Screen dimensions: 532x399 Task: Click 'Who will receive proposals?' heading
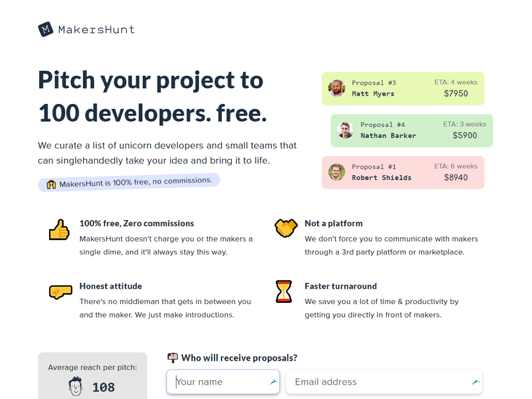[x=239, y=358]
